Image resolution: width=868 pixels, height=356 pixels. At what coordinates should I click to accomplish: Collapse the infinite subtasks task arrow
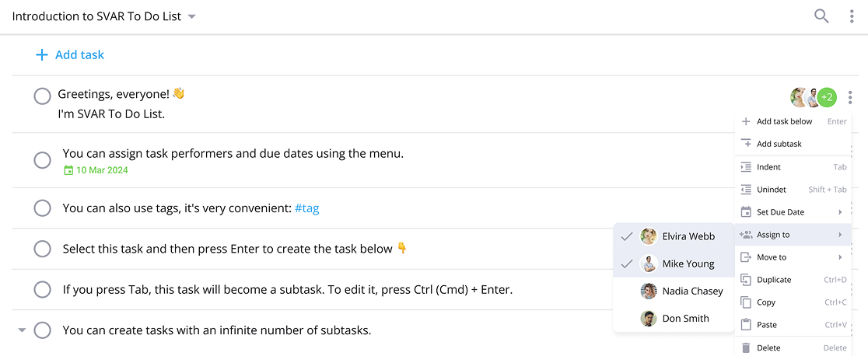(x=22, y=330)
